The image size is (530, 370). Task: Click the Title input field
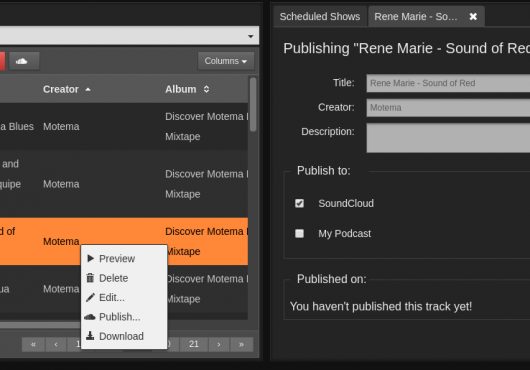pyautogui.click(x=448, y=83)
